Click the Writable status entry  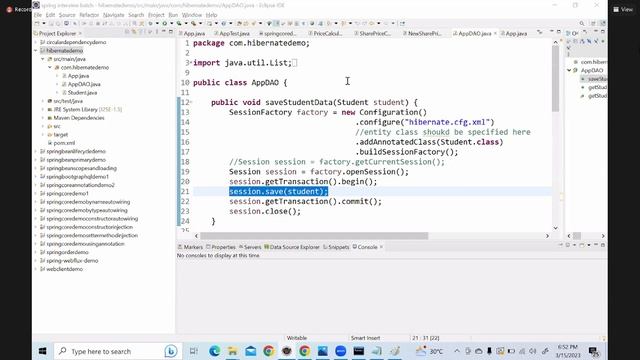point(297,338)
